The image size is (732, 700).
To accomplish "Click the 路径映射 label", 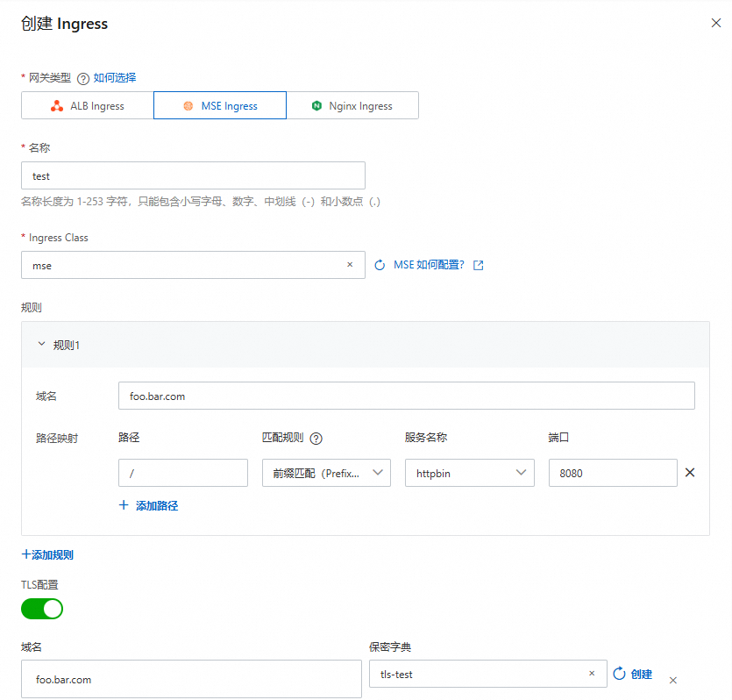I will [57, 438].
